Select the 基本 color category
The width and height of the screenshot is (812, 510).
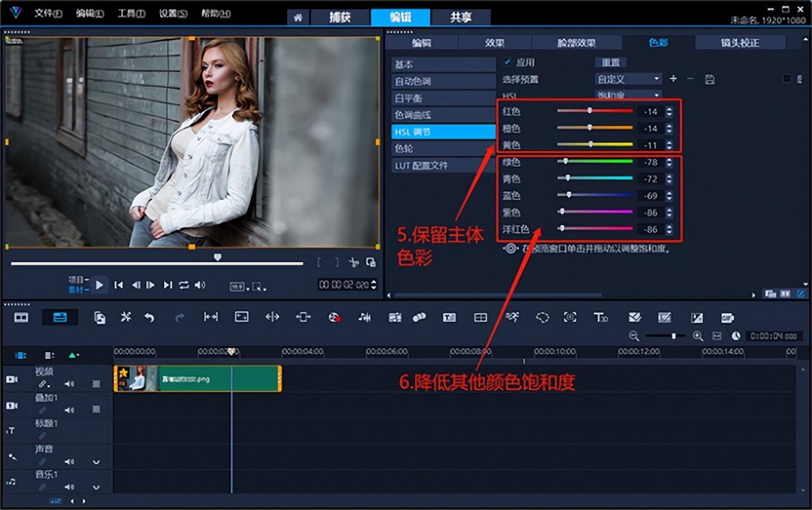pyautogui.click(x=444, y=64)
